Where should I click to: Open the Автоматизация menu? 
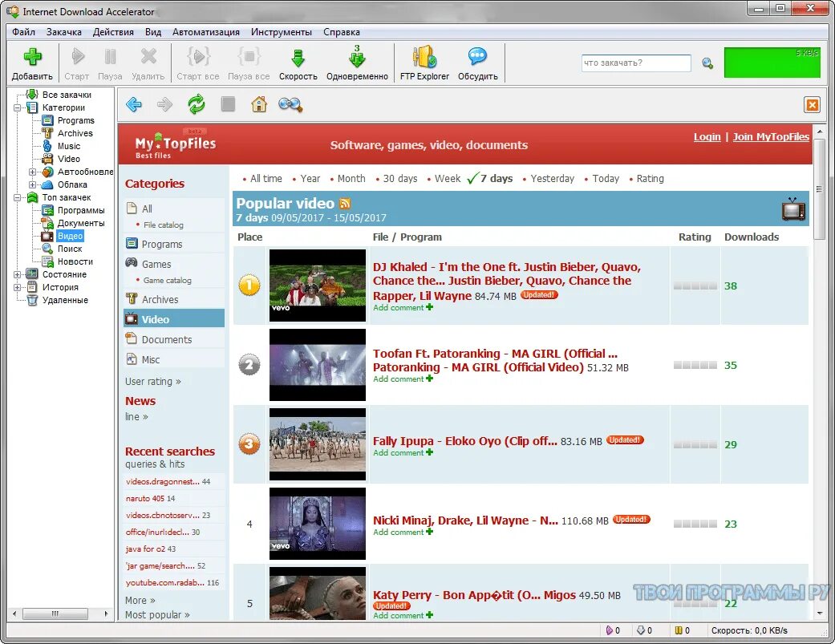click(x=205, y=32)
